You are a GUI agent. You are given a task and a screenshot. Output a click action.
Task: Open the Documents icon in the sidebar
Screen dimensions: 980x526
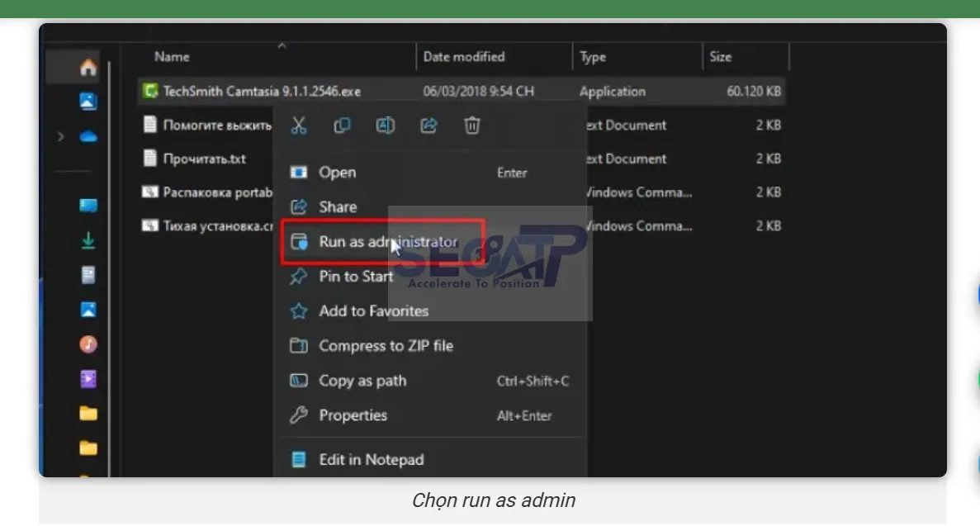click(x=88, y=272)
